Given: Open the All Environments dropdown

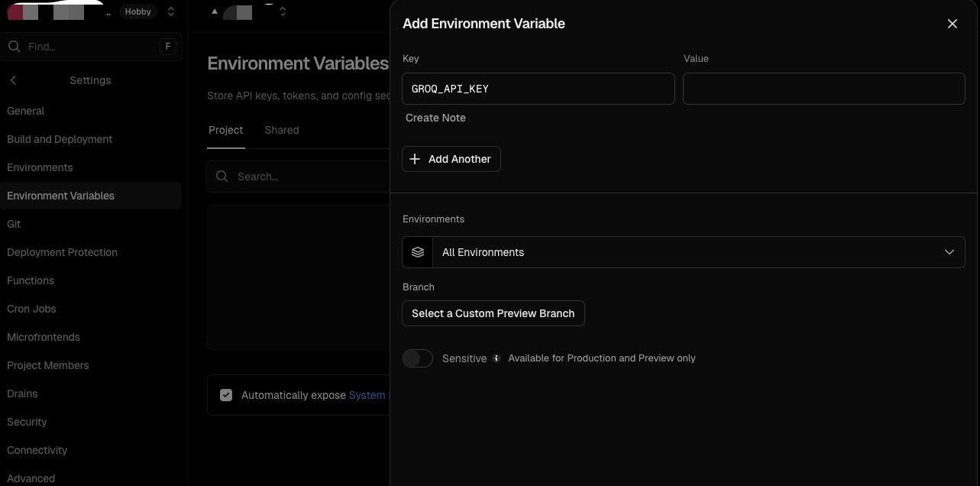Looking at the screenshot, I should [684, 252].
